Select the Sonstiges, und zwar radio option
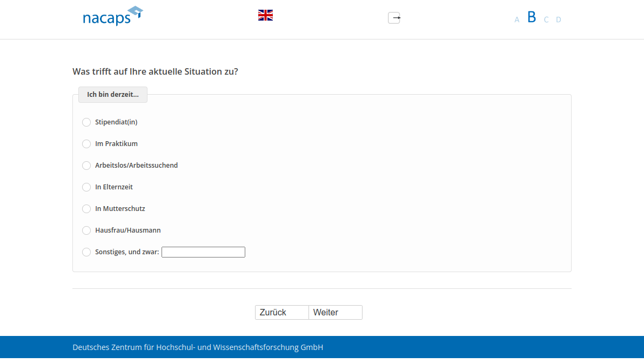 click(86, 252)
